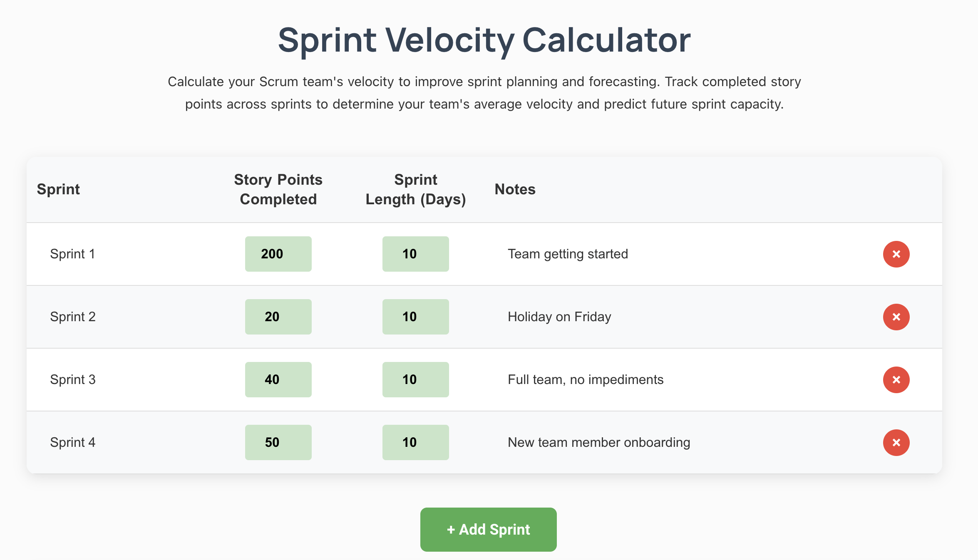Click the Sprint Length (Days) header

click(x=415, y=190)
